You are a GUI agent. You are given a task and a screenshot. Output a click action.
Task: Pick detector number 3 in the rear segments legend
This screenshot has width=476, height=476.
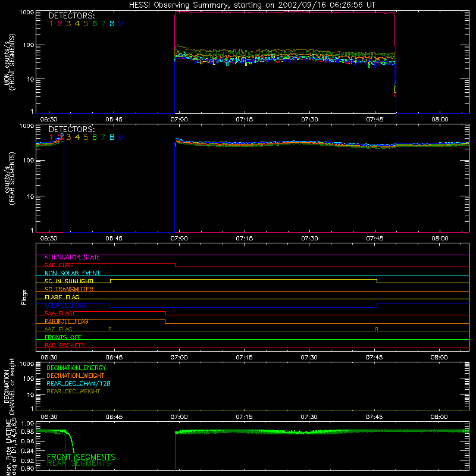coord(68,137)
